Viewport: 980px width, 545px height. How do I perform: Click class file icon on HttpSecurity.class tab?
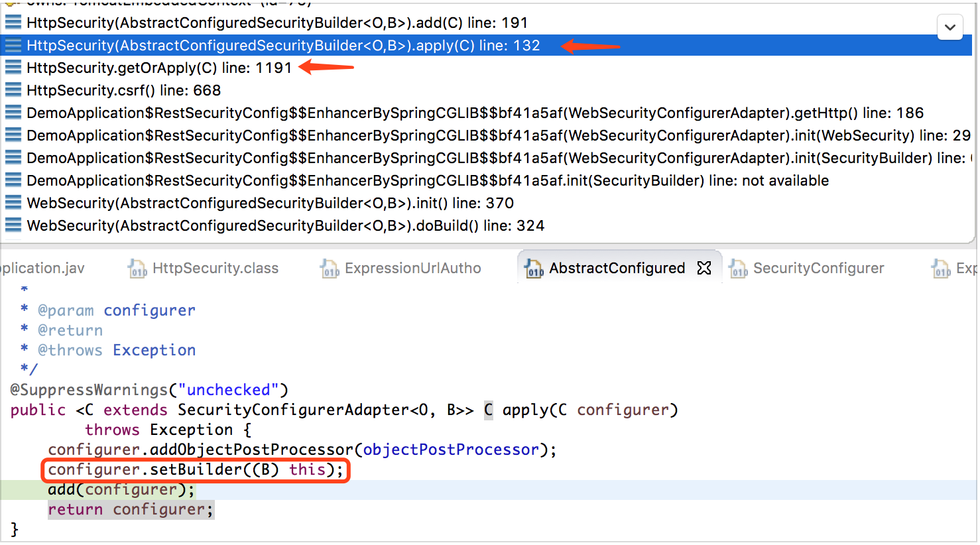137,269
